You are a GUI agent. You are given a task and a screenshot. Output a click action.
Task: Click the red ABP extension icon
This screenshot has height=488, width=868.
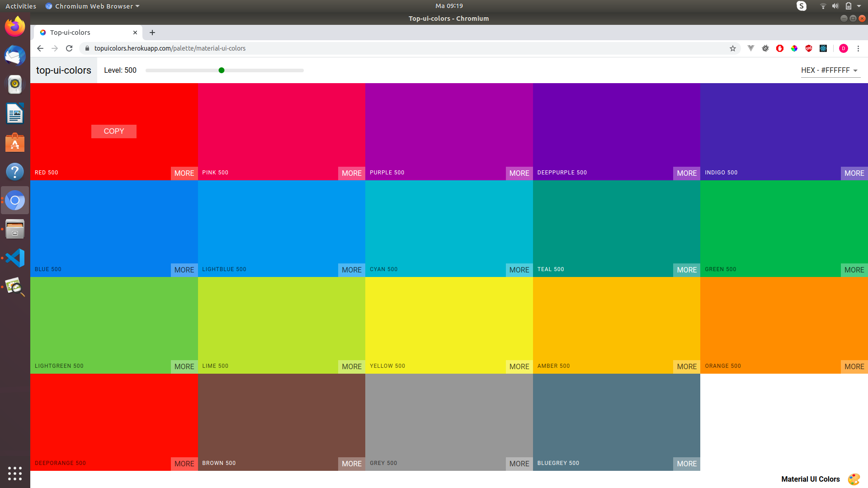pyautogui.click(x=808, y=48)
